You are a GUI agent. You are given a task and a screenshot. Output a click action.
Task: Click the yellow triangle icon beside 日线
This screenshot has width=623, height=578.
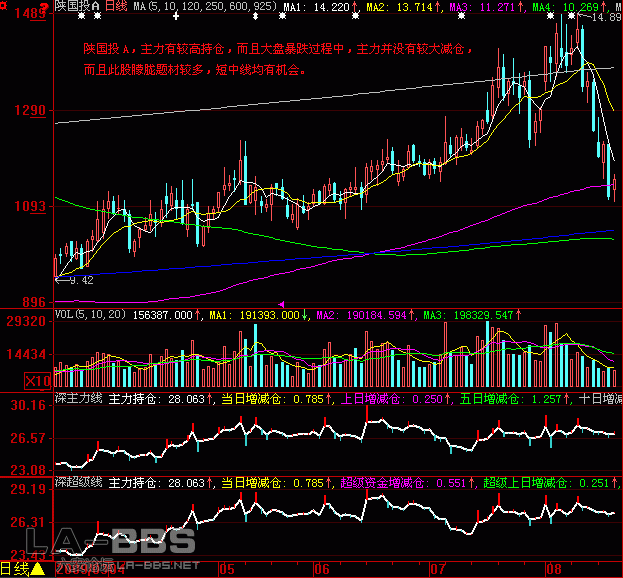coord(37,570)
